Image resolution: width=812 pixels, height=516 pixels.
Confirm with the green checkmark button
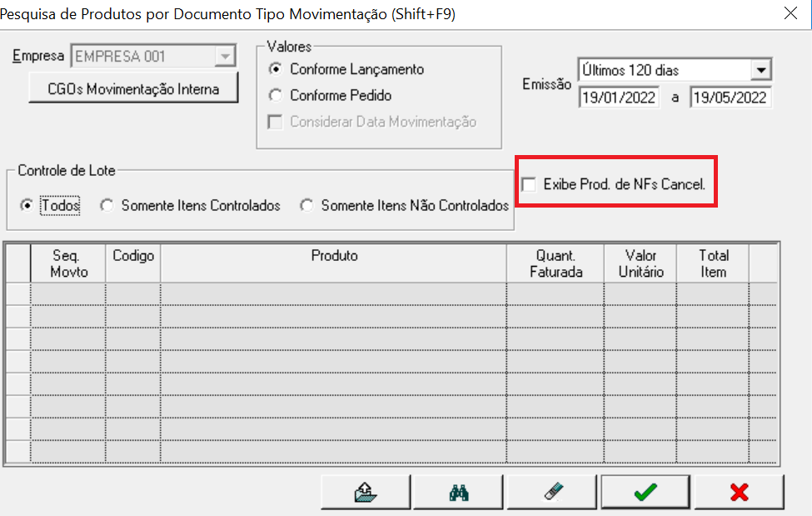tap(645, 492)
